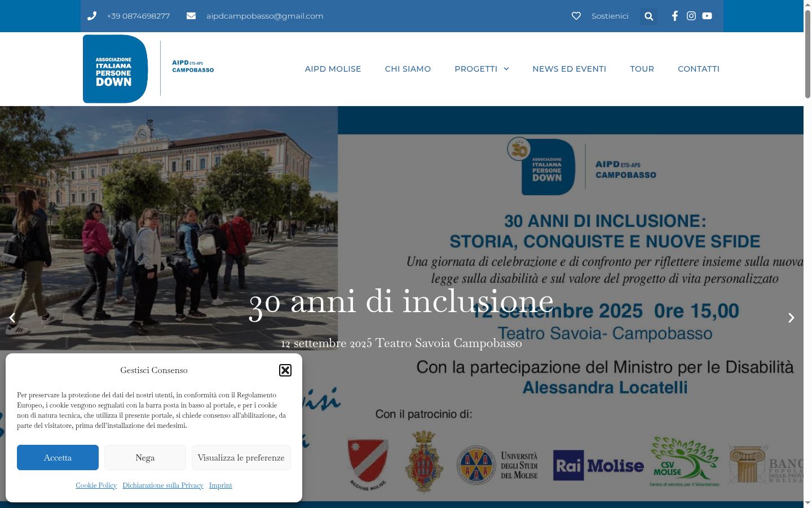Image resolution: width=812 pixels, height=508 pixels.
Task: Close the Gestisci Consenso cookie dialog
Action: (x=285, y=370)
